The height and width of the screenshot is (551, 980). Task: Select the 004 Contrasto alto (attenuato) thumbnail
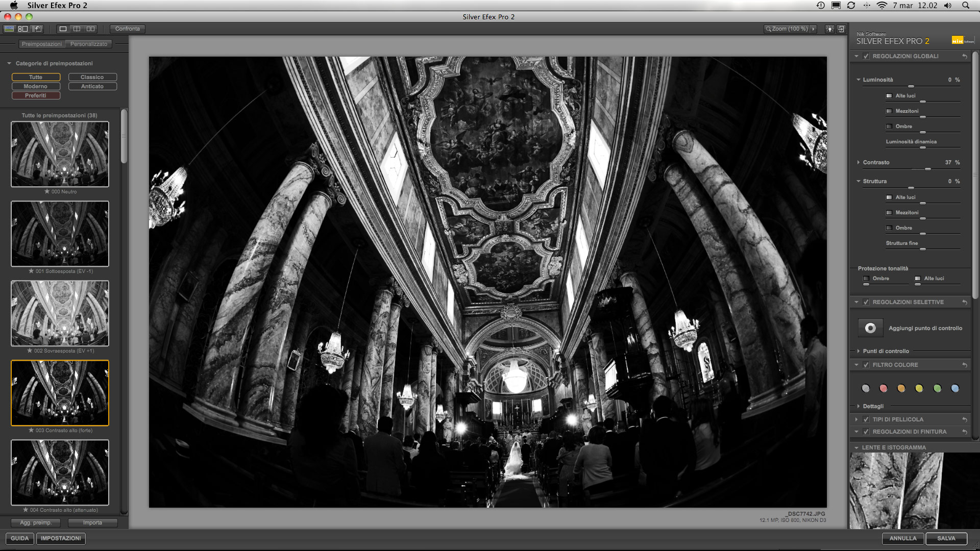pyautogui.click(x=60, y=472)
